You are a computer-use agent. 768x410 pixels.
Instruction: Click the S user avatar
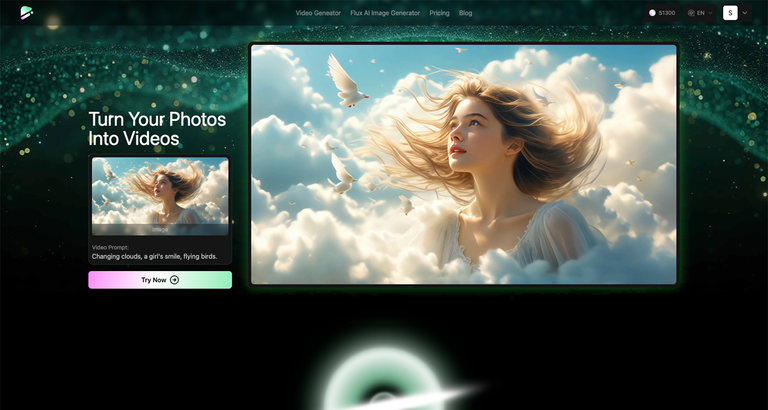tap(730, 13)
